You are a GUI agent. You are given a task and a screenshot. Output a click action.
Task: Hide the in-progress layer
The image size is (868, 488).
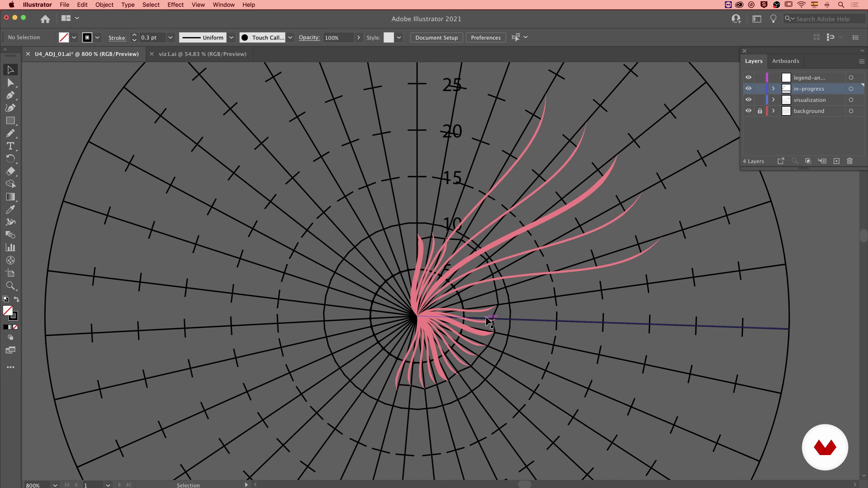[x=748, y=89]
